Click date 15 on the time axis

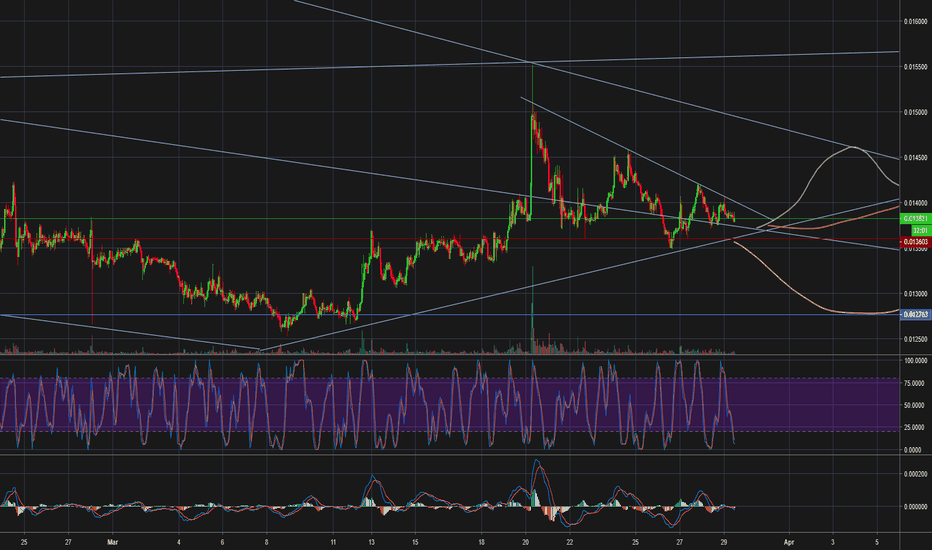click(415, 542)
